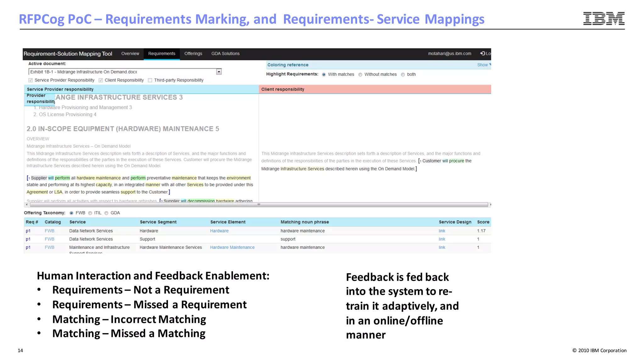644x362 pixels.
Task: Click the Matching noun phrase column header
Action: (x=305, y=222)
